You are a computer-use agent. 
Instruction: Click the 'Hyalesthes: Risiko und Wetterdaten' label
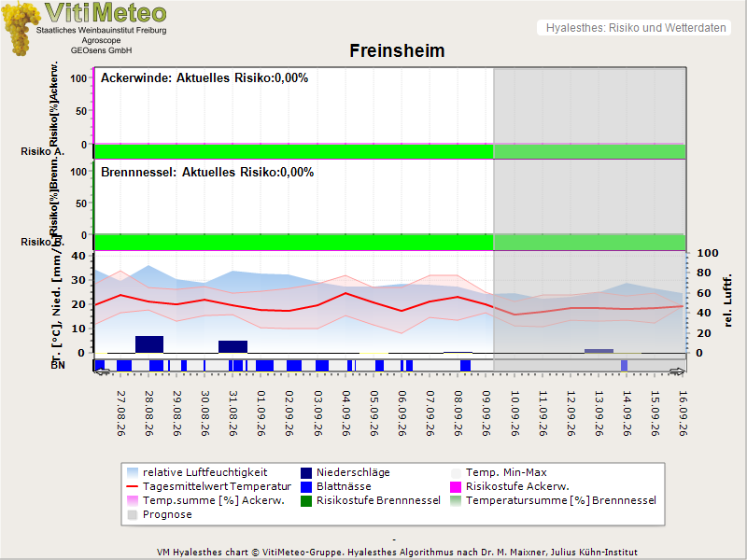click(636, 28)
